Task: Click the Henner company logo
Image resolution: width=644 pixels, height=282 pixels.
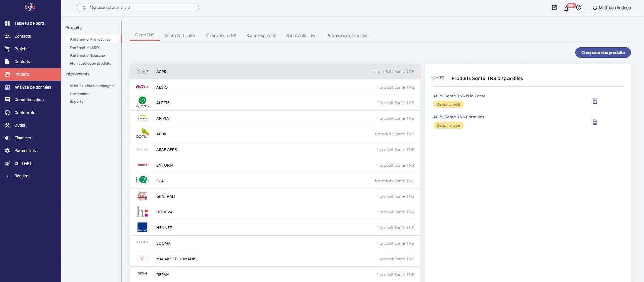Action: [x=142, y=227]
